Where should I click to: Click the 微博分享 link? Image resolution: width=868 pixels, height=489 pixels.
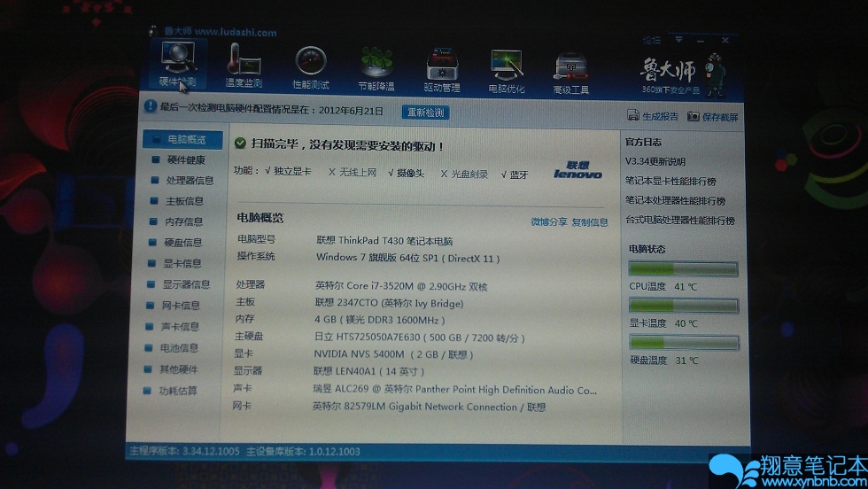click(x=548, y=221)
